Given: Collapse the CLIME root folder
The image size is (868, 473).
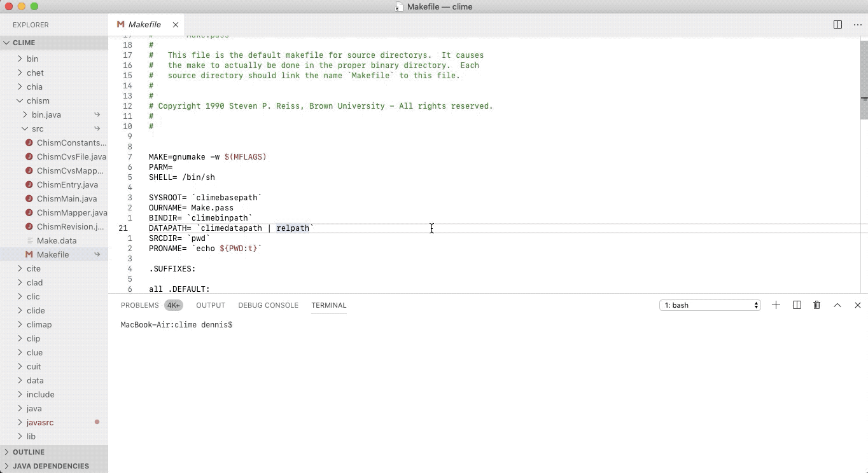Looking at the screenshot, I should [6, 43].
